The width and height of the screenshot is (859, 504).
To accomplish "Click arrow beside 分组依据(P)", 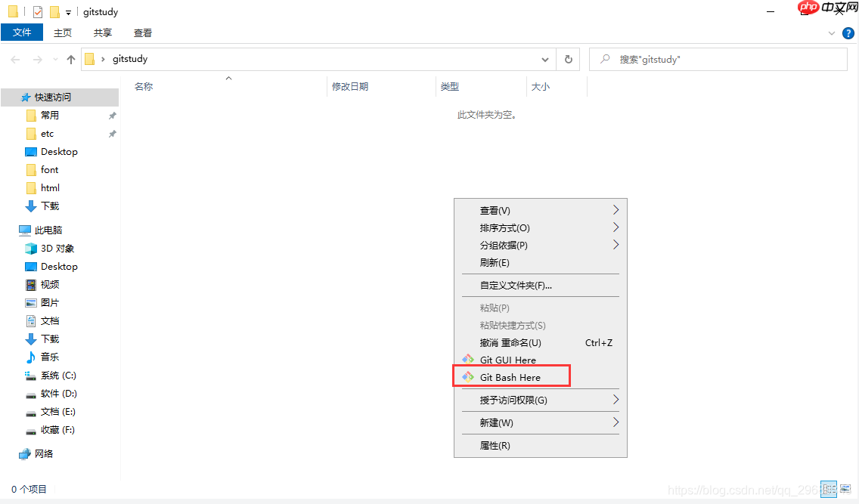I will pos(616,245).
